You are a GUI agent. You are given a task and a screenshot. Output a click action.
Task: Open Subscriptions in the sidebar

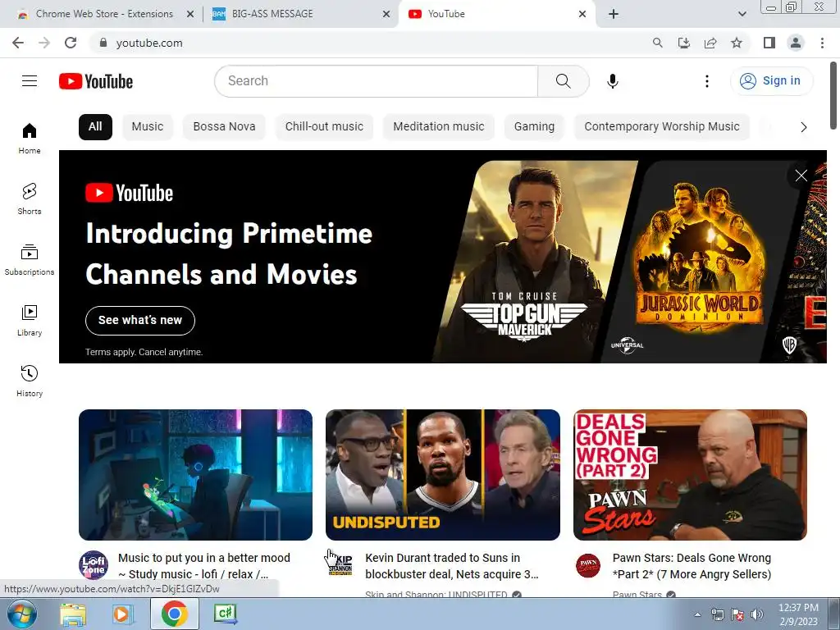tap(30, 260)
